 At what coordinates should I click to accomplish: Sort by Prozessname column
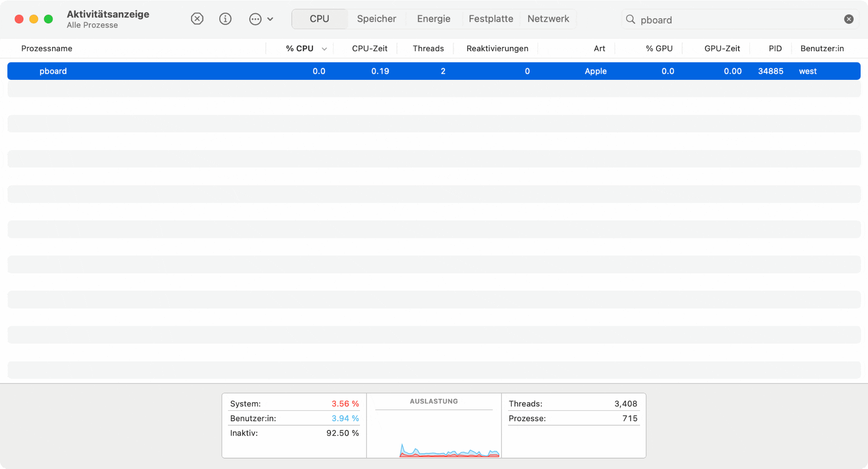point(47,48)
